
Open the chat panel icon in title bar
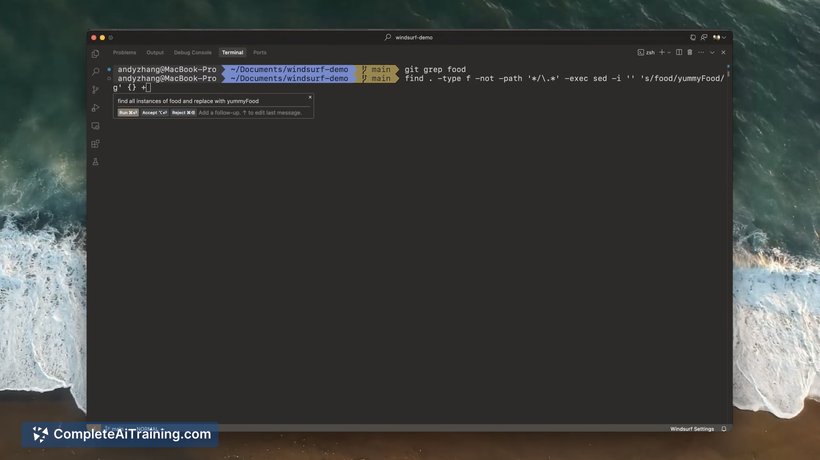coord(704,37)
